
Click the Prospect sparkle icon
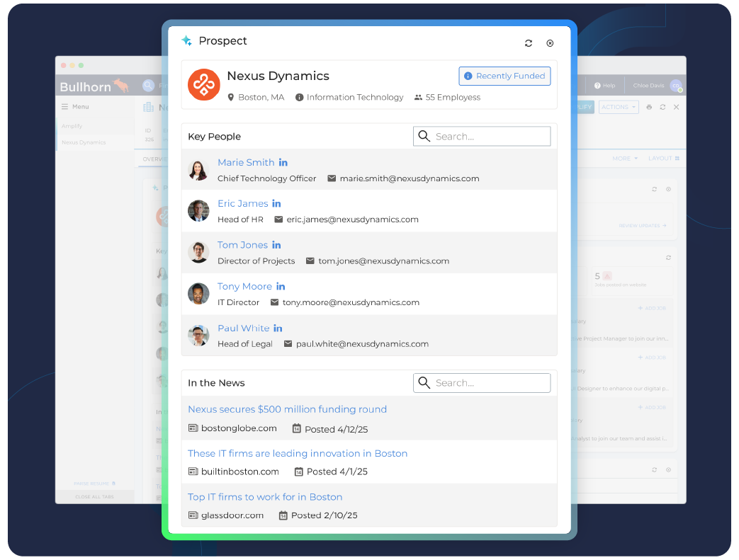[186, 41]
